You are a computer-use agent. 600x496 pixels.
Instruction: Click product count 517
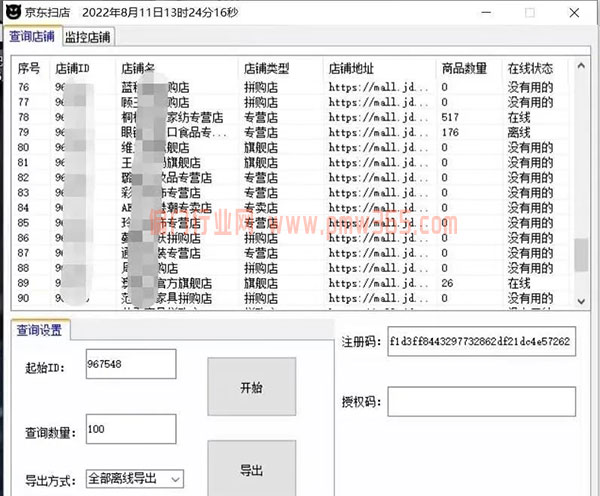450,117
